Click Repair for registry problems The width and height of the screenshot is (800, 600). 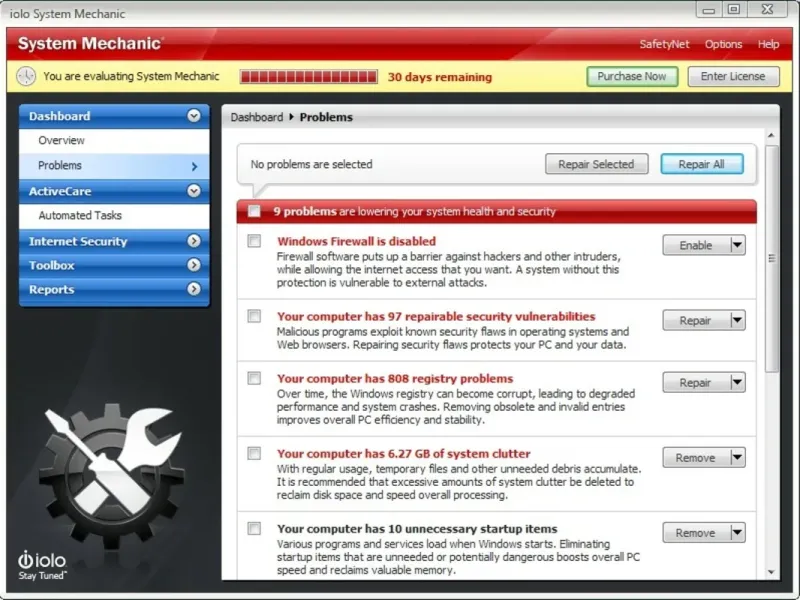coord(696,383)
